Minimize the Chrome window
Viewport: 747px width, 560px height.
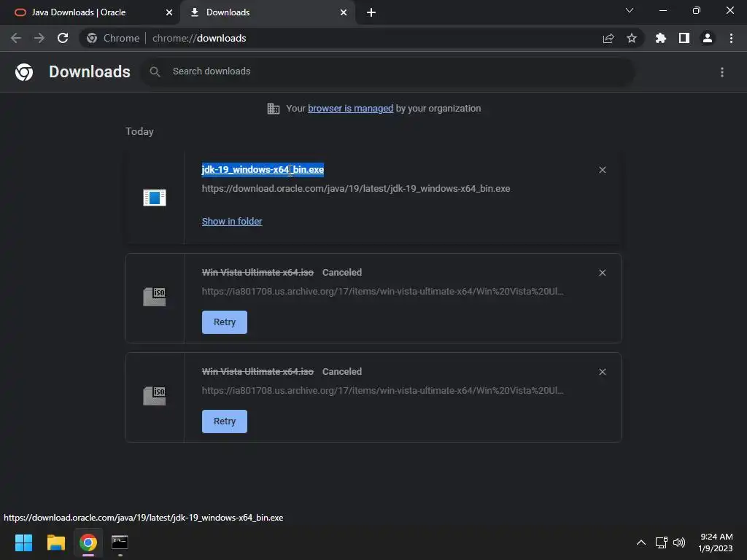coord(662,10)
